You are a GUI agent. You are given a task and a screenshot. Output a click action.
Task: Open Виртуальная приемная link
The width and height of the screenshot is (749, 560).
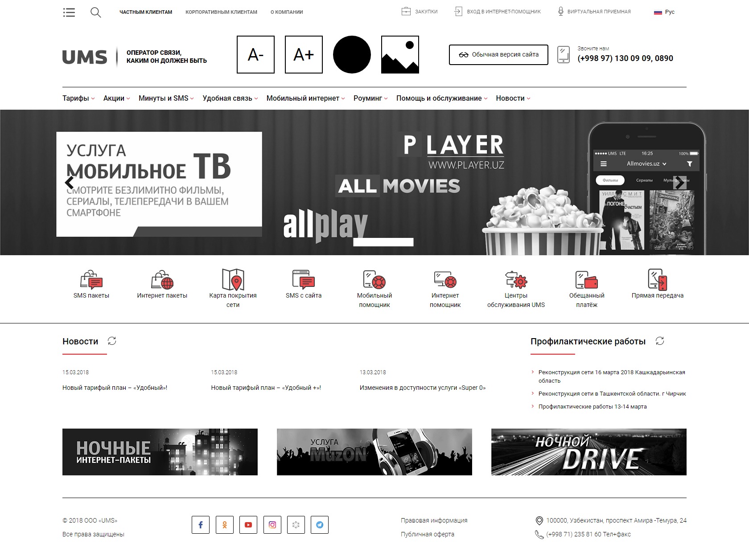599,12
